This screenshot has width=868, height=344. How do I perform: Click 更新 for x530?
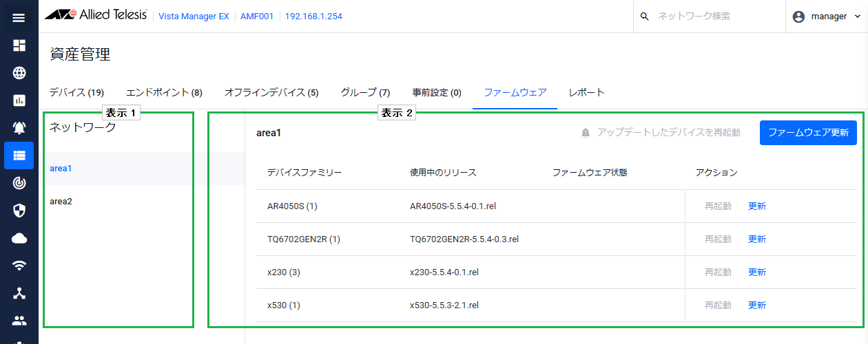coord(757,305)
